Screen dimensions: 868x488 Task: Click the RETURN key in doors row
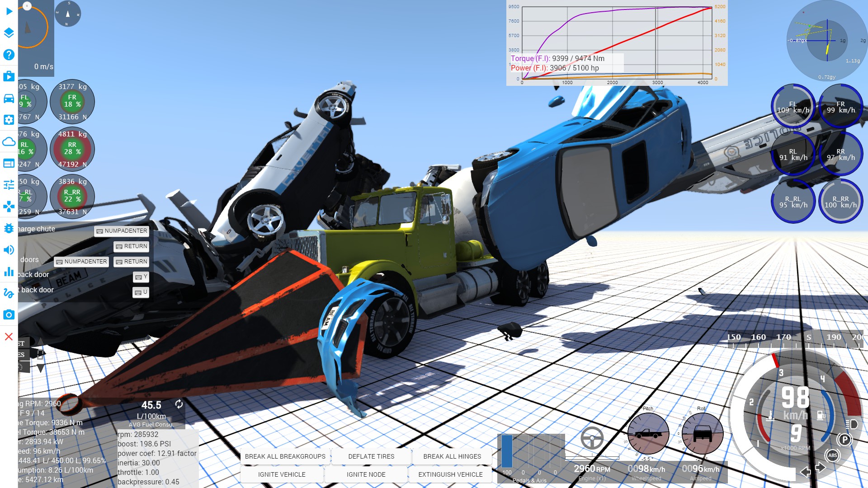(x=132, y=262)
